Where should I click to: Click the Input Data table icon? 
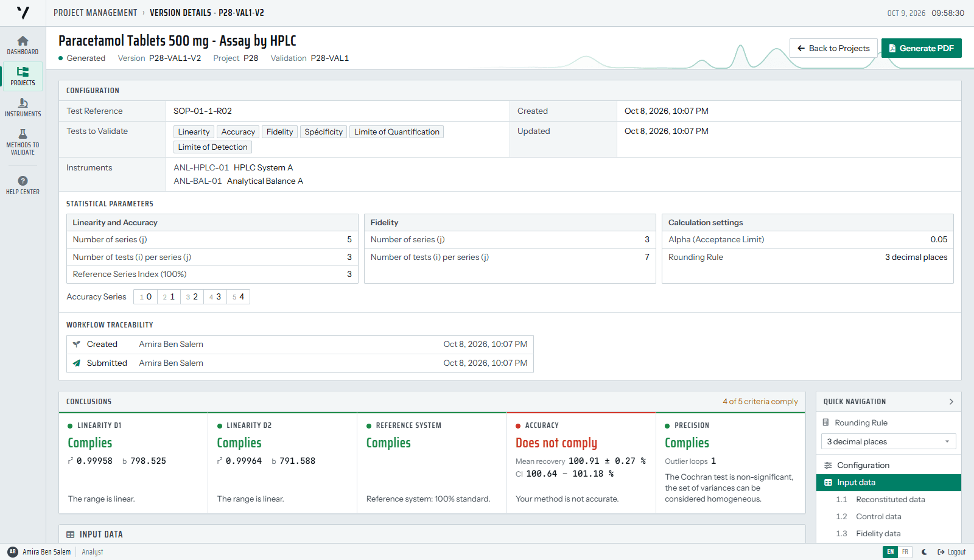point(71,534)
